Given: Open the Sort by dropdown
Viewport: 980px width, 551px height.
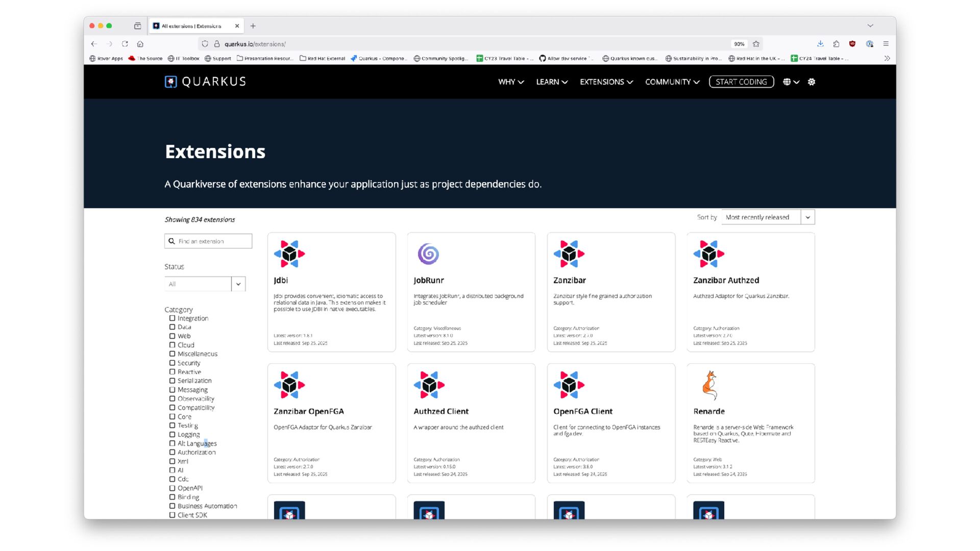Looking at the screenshot, I should pos(768,217).
